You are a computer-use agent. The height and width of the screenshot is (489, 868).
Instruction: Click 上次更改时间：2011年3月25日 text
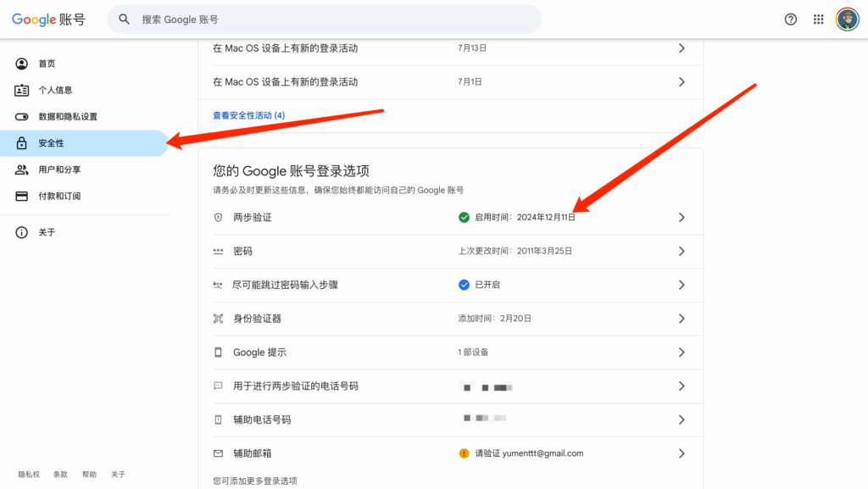515,251
